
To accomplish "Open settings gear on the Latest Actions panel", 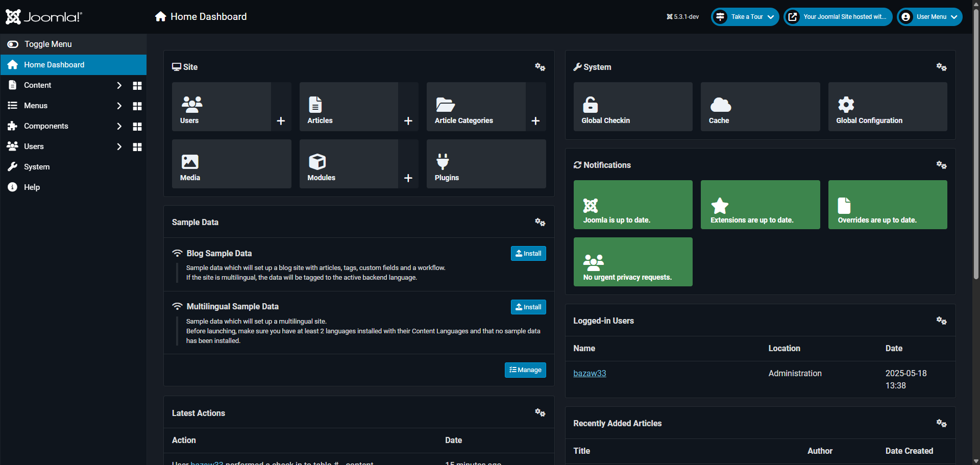I will [x=540, y=412].
